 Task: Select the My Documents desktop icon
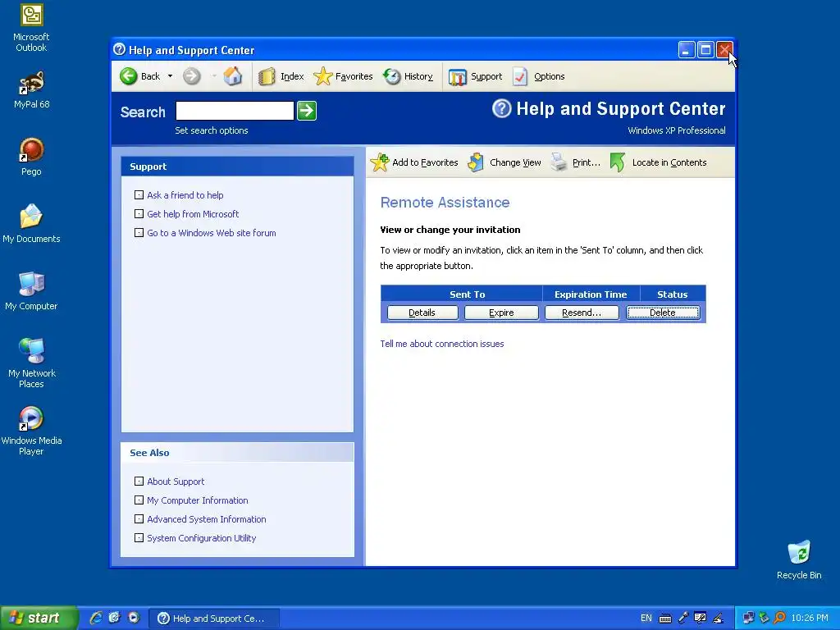[x=31, y=224]
